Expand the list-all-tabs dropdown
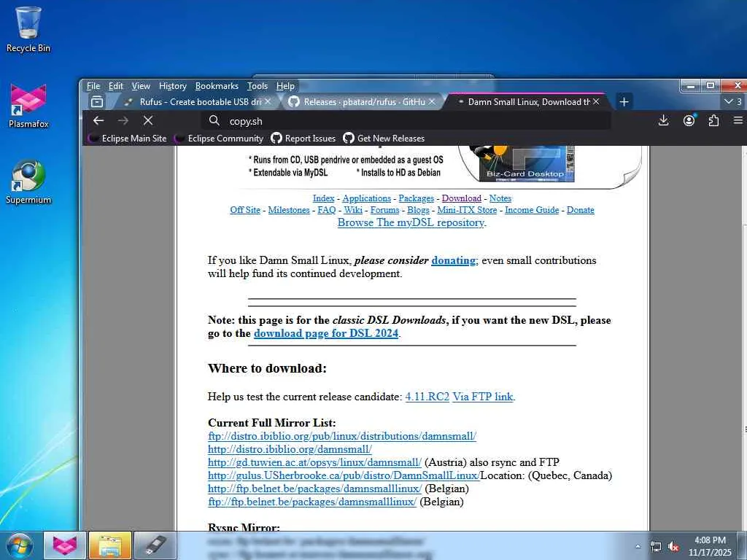 [732, 101]
